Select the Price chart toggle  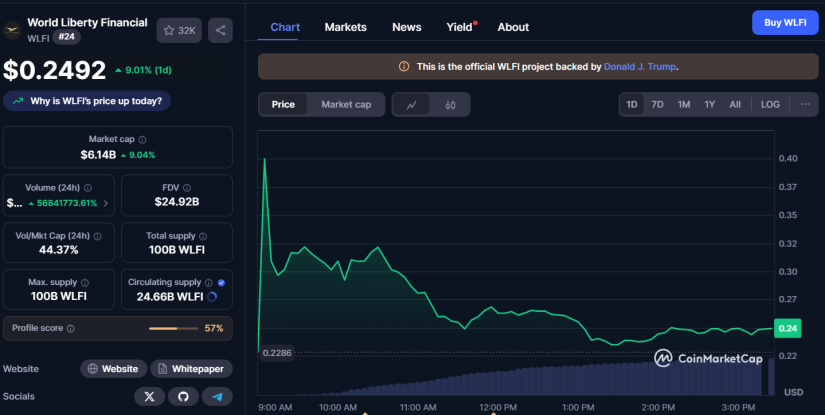[x=283, y=105]
